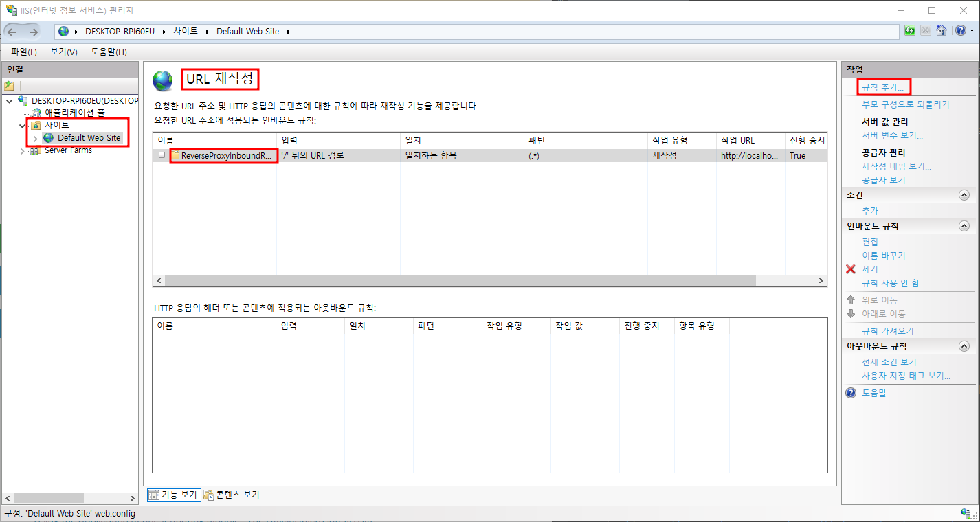Click the inbound rules scrollbar right arrow
Viewport: 980px width, 522px height.
[821, 281]
